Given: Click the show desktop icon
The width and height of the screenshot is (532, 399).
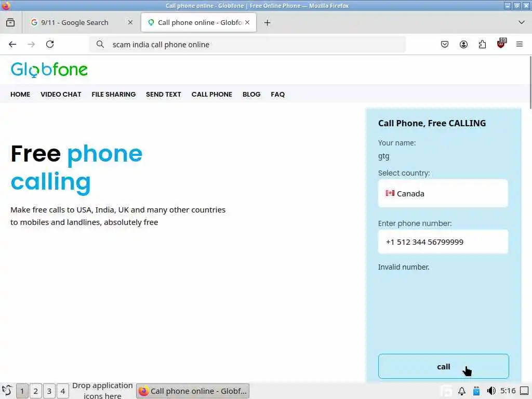Looking at the screenshot, I should [525, 391].
